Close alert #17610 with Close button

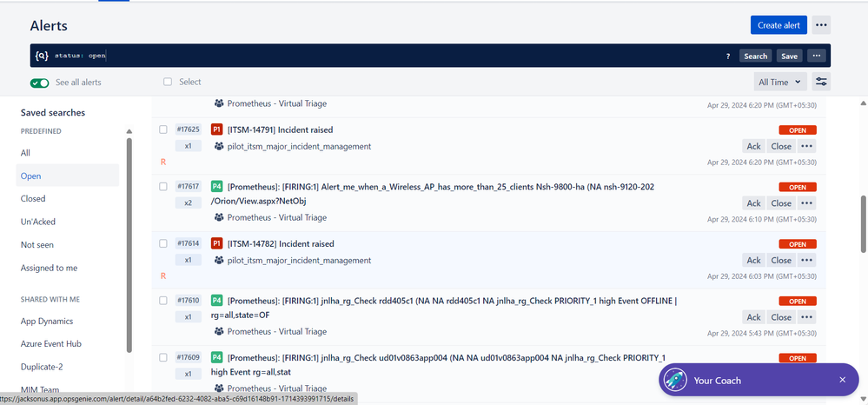[781, 317]
